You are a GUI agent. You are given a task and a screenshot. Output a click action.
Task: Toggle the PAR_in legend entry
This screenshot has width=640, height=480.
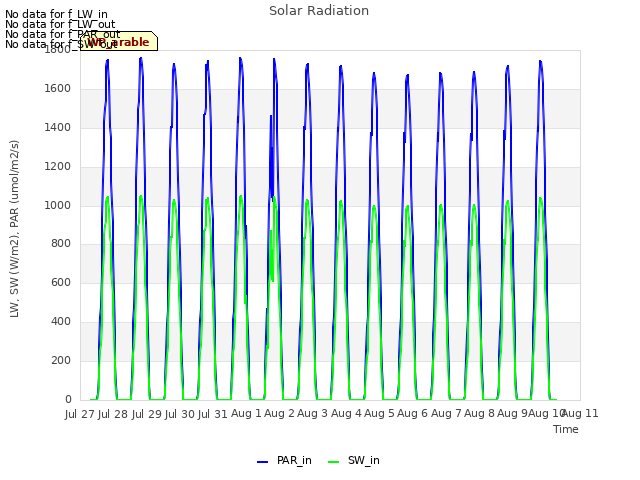pos(284,460)
